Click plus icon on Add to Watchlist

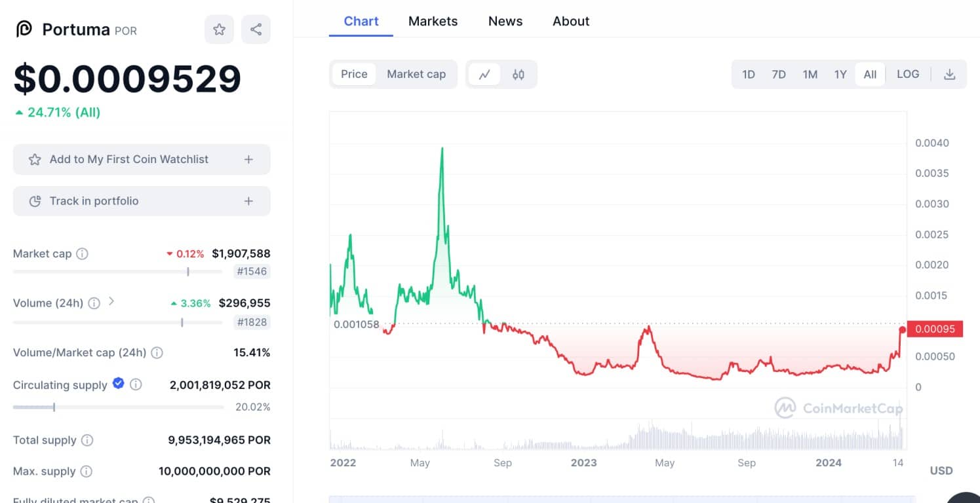click(x=248, y=159)
